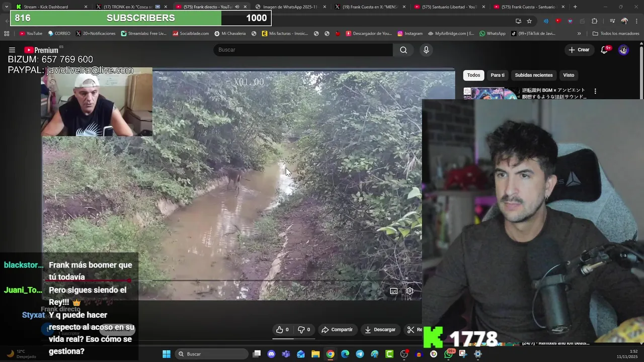Close the Stream - Kick Dashboard tab
The width and height of the screenshot is (644, 362).
coord(86,7)
